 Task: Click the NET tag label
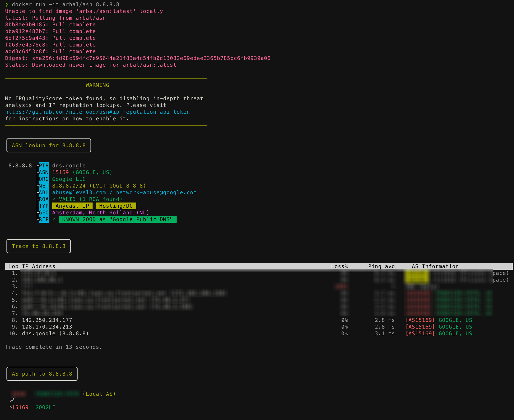(x=44, y=186)
